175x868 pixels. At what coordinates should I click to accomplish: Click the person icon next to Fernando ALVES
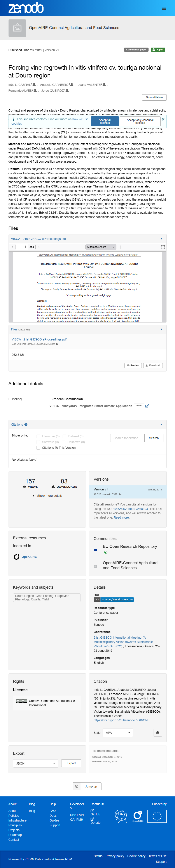[x=35, y=91]
